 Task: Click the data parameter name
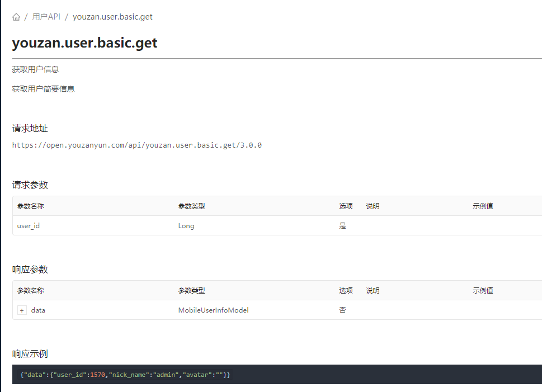pos(38,310)
